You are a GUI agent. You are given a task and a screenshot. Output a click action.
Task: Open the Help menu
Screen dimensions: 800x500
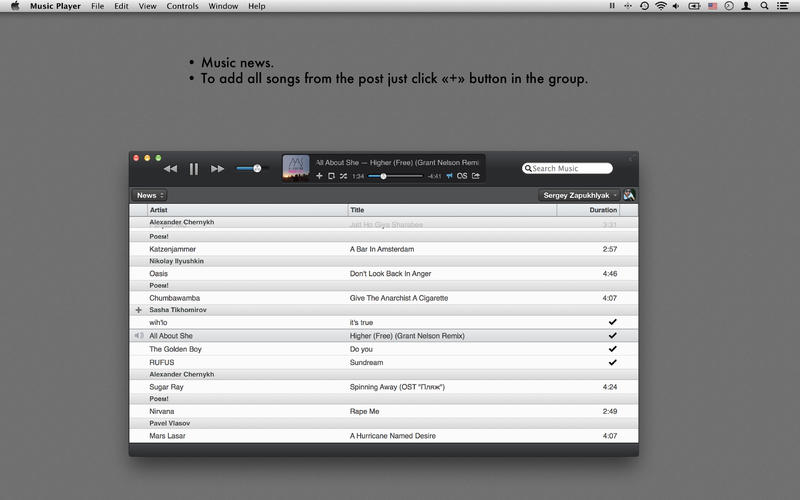(257, 6)
